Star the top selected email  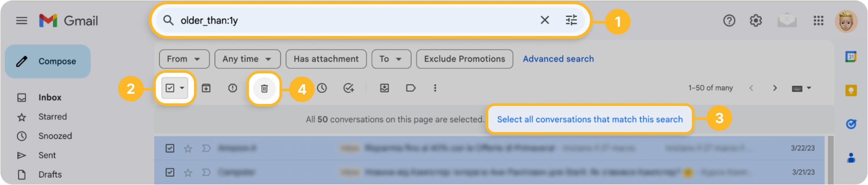[x=187, y=148]
